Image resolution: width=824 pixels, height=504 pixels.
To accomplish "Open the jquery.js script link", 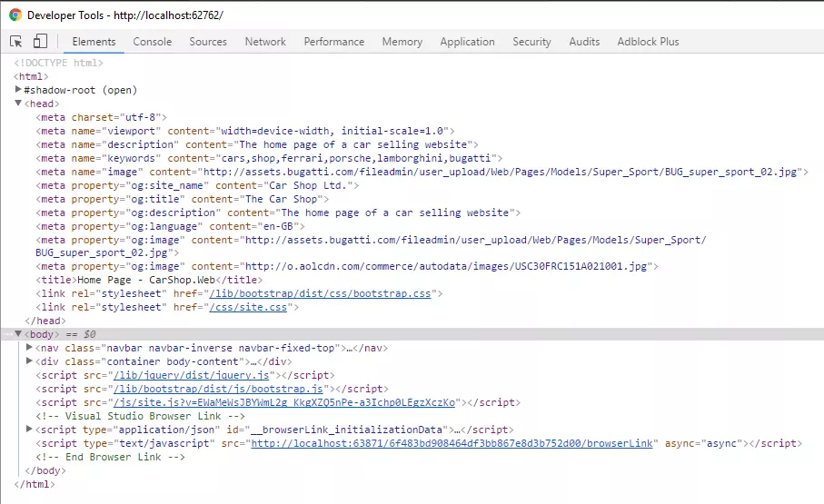I will coord(191,375).
